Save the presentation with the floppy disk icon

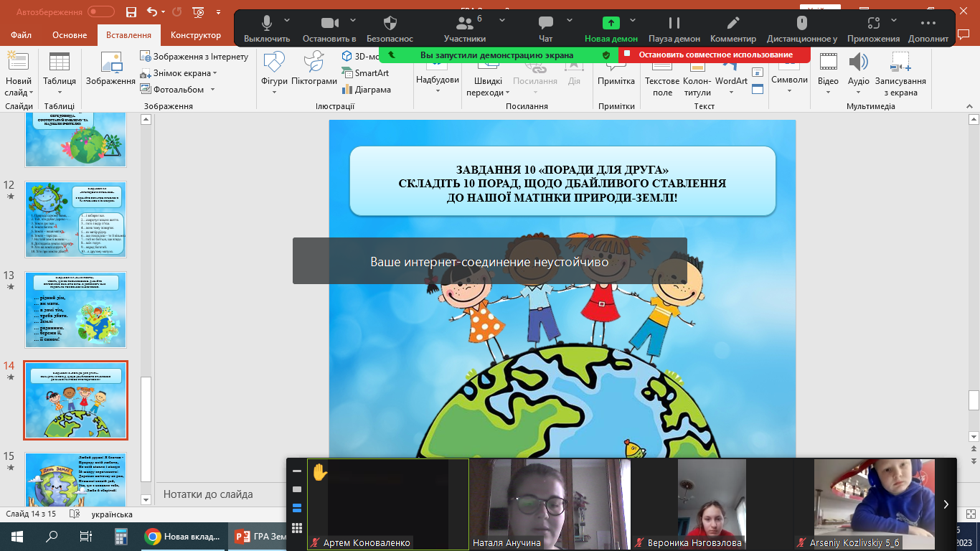click(x=131, y=12)
